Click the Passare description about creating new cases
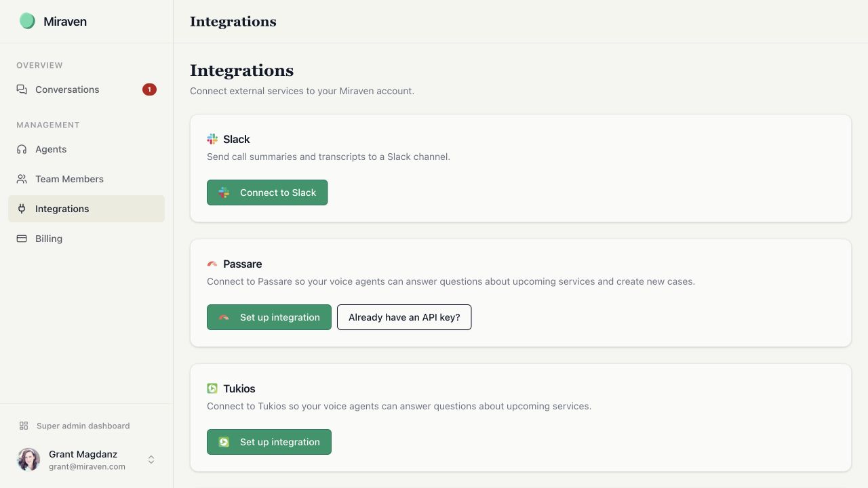 (x=451, y=281)
